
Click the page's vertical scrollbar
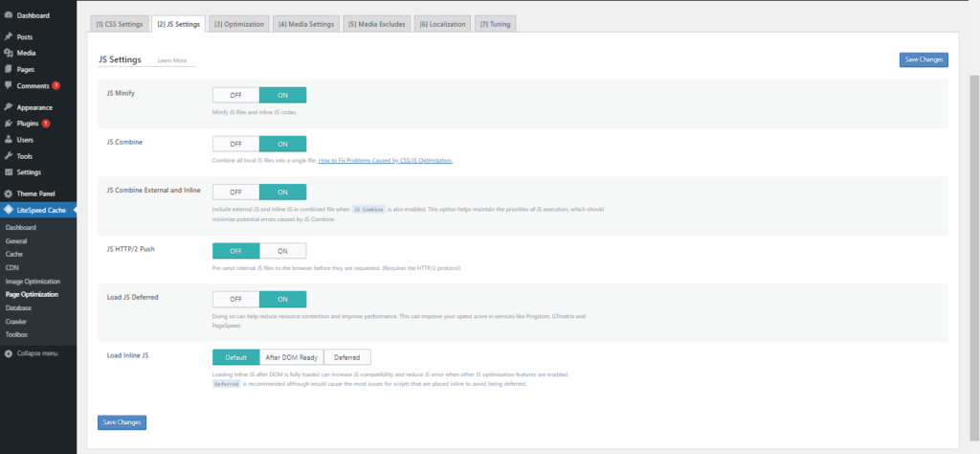pos(974,144)
